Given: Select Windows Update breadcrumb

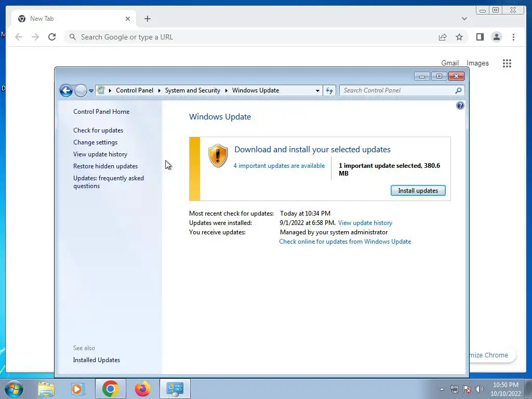Looking at the screenshot, I should (256, 90).
